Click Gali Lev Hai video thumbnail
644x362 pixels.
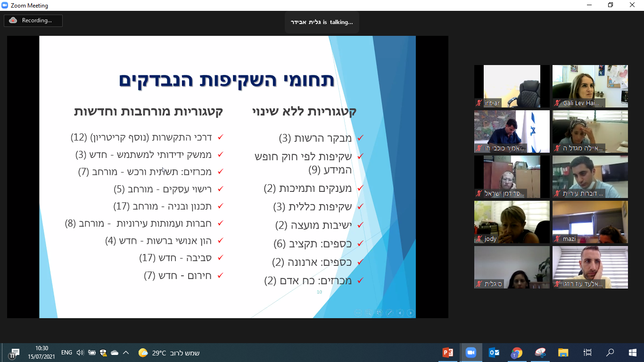[x=590, y=86]
